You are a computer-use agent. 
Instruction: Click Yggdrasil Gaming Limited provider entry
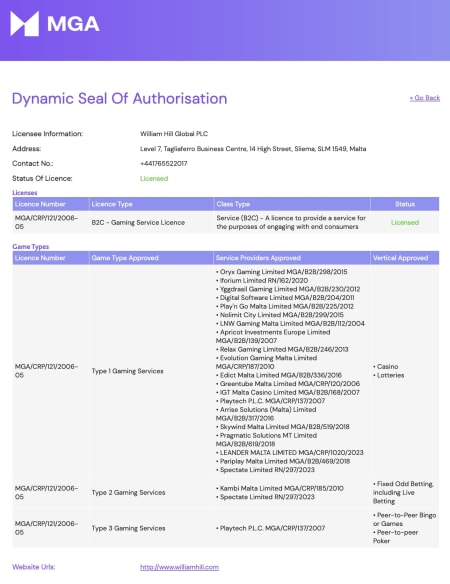click(288, 289)
